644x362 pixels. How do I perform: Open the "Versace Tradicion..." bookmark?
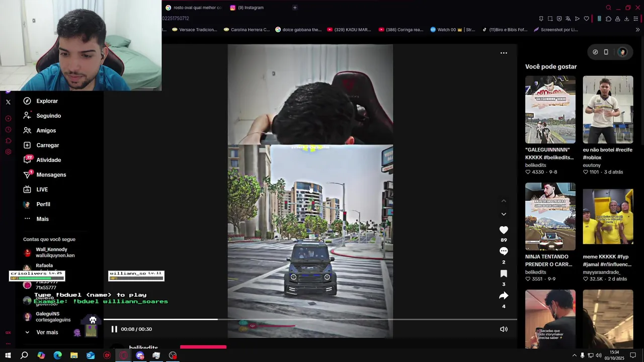(x=195, y=30)
